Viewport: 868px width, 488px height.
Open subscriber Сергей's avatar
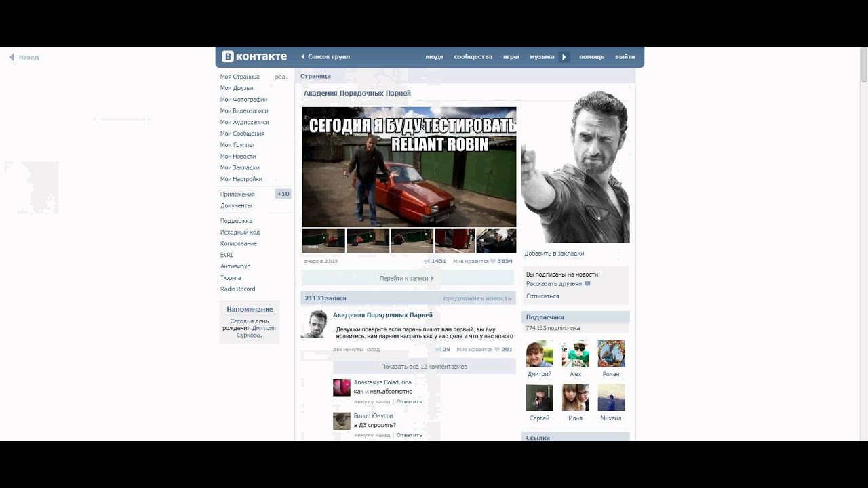tap(540, 398)
